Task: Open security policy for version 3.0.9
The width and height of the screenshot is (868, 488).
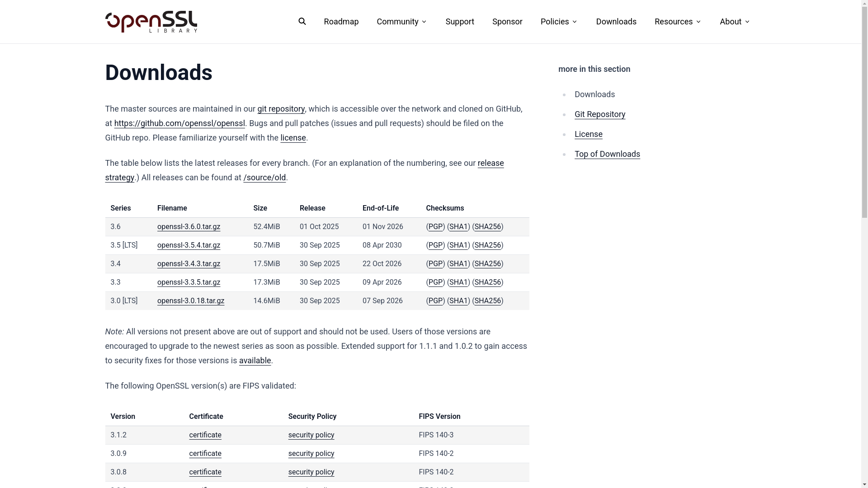Action: click(x=311, y=454)
